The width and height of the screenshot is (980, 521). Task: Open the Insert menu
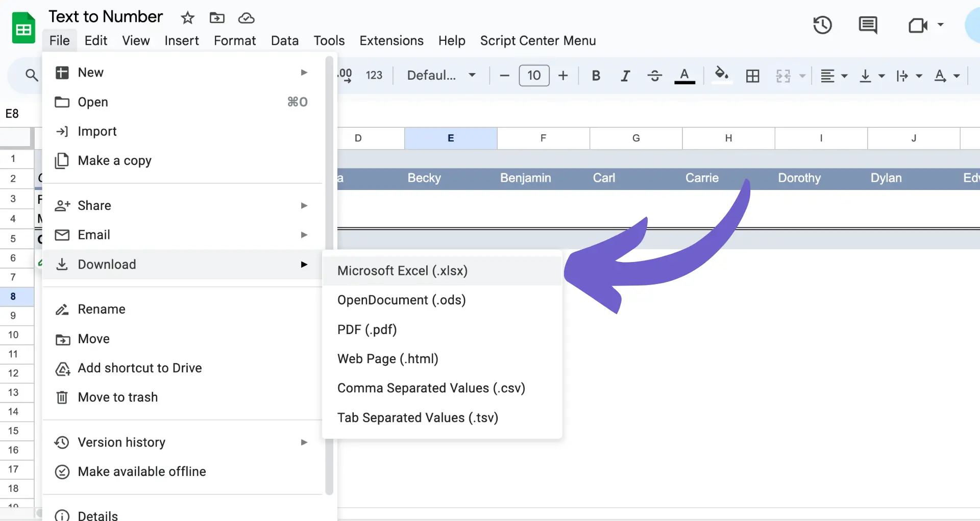[x=182, y=40]
